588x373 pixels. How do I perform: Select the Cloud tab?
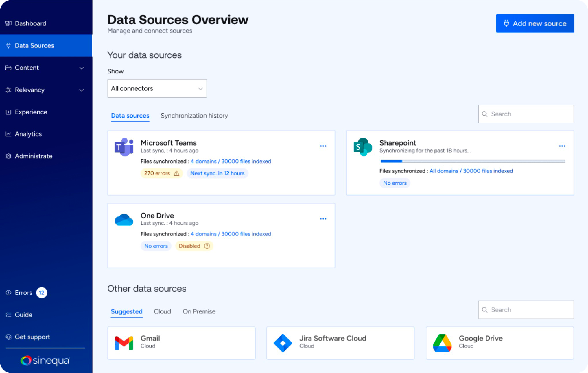coord(162,311)
